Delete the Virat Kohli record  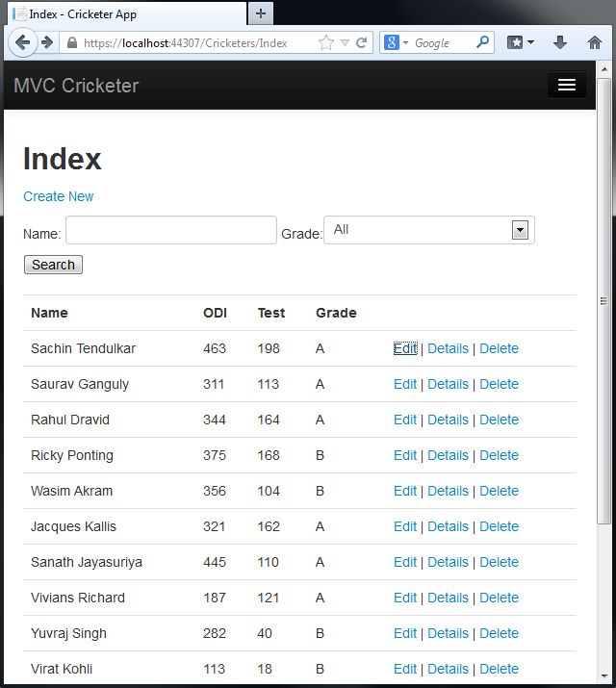499,669
